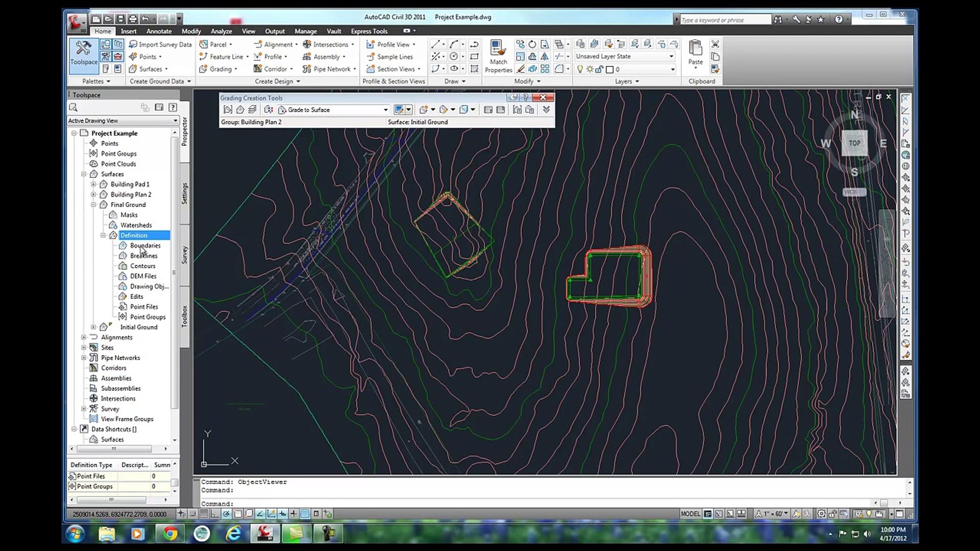Toggle Ortho mode in the status bar

tap(215, 514)
